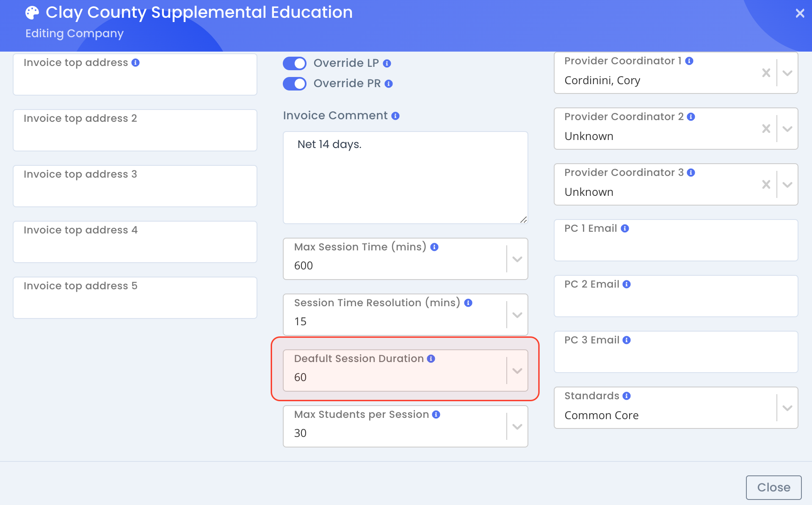
Task: Expand the Provider Coordinator 3 dropdown
Action: [x=787, y=184]
